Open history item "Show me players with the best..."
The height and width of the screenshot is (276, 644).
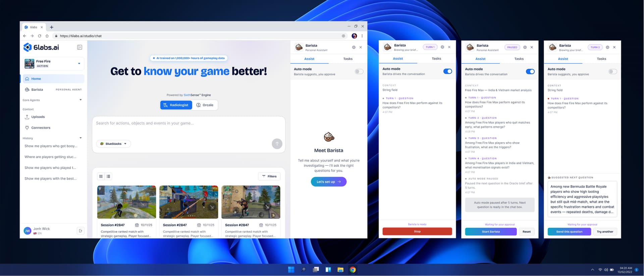(51, 179)
